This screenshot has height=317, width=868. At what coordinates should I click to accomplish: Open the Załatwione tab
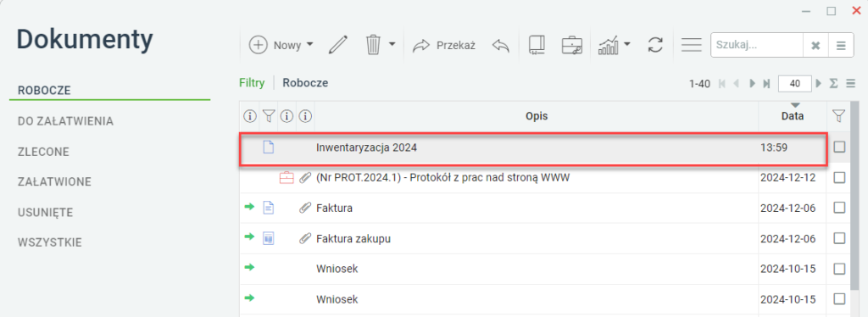pyautogui.click(x=55, y=181)
